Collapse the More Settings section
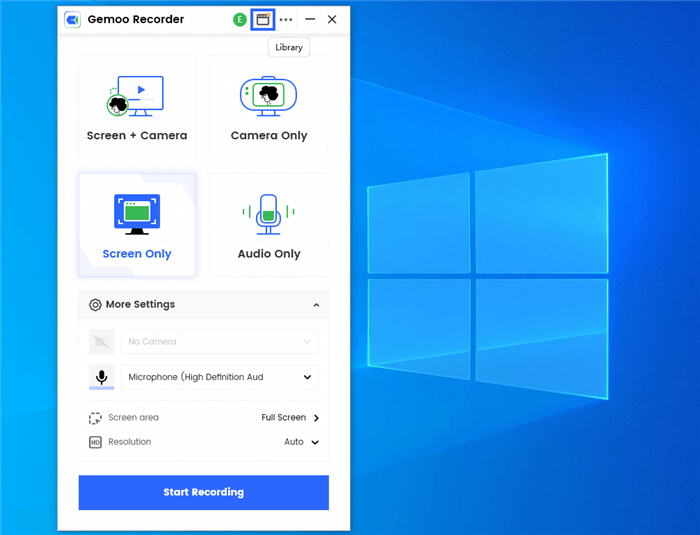This screenshot has height=535, width=700. [x=316, y=305]
